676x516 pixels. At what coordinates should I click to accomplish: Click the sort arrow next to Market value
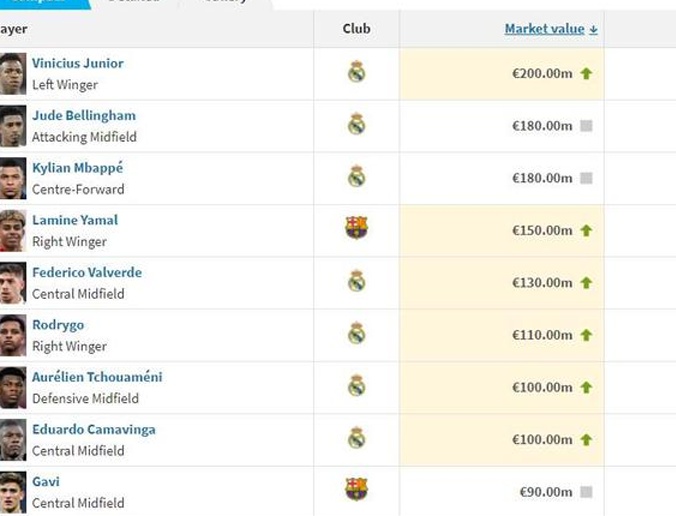[593, 29]
